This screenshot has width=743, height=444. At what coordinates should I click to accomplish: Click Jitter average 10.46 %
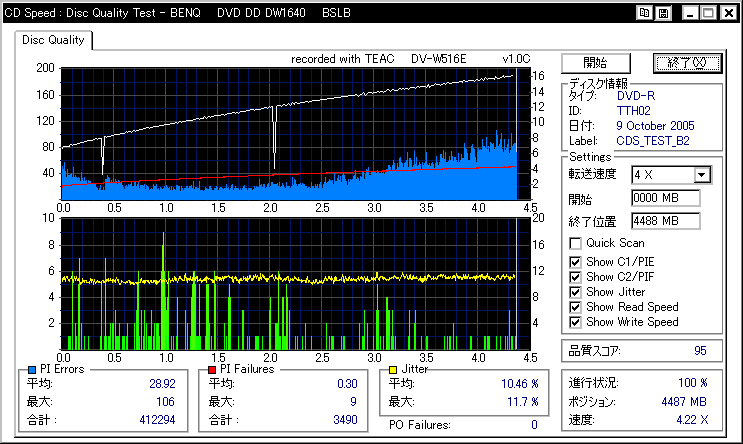click(520, 384)
